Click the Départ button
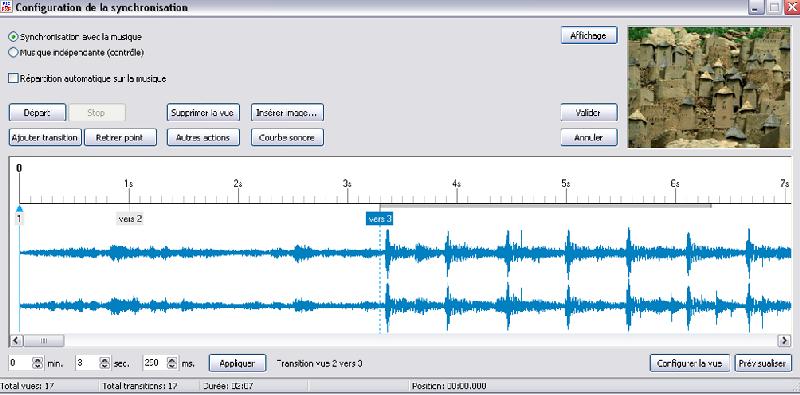Image resolution: width=800 pixels, height=395 pixels. pos(37,113)
